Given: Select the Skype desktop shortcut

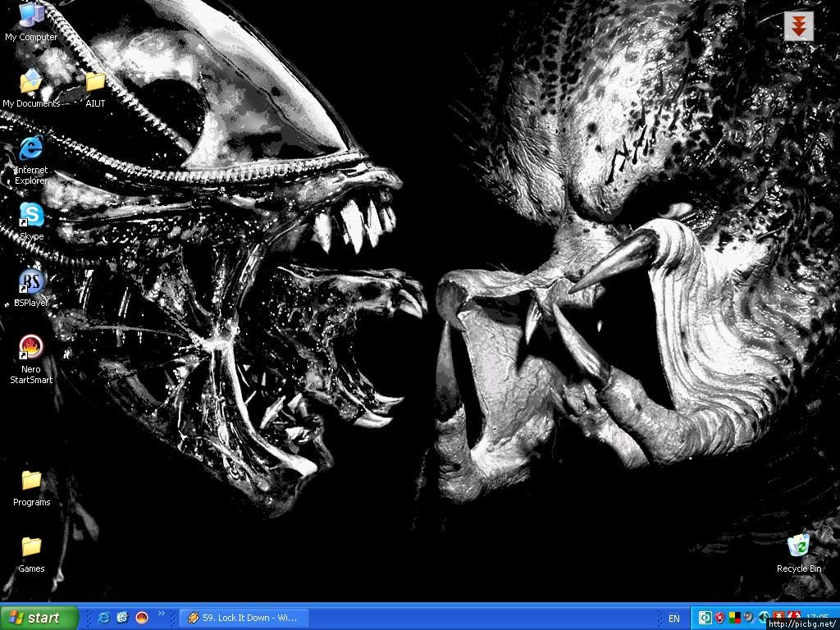Looking at the screenshot, I should coord(31,221).
